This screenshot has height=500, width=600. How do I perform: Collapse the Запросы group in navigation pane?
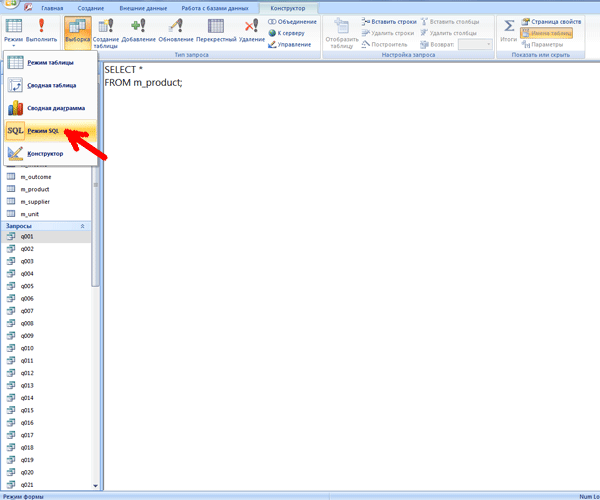coord(82,227)
